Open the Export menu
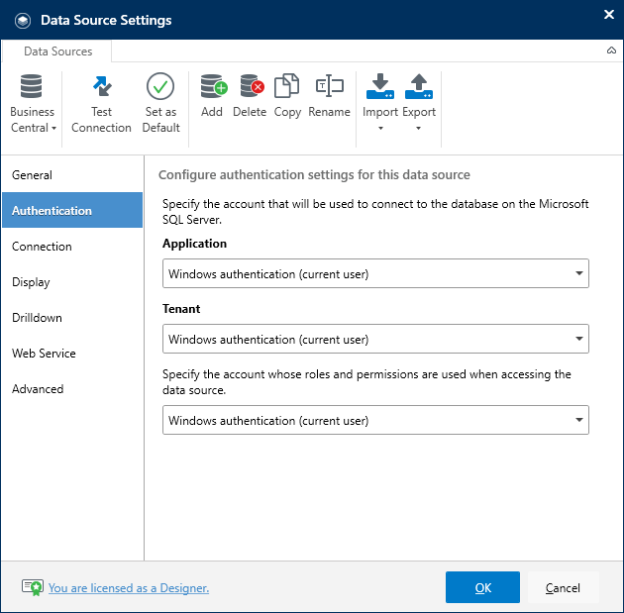Image resolution: width=624 pixels, height=613 pixels. click(419, 103)
